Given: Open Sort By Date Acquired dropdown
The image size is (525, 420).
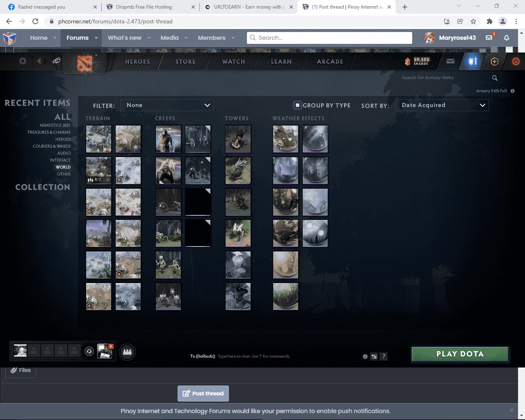Looking at the screenshot, I should pyautogui.click(x=442, y=105).
